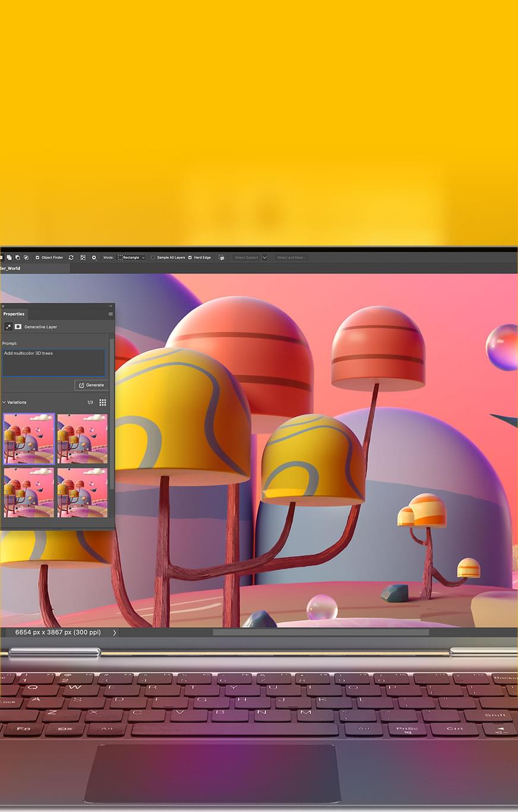Toggle the Object Finder checkbox
The height and width of the screenshot is (812, 518).
(37, 257)
